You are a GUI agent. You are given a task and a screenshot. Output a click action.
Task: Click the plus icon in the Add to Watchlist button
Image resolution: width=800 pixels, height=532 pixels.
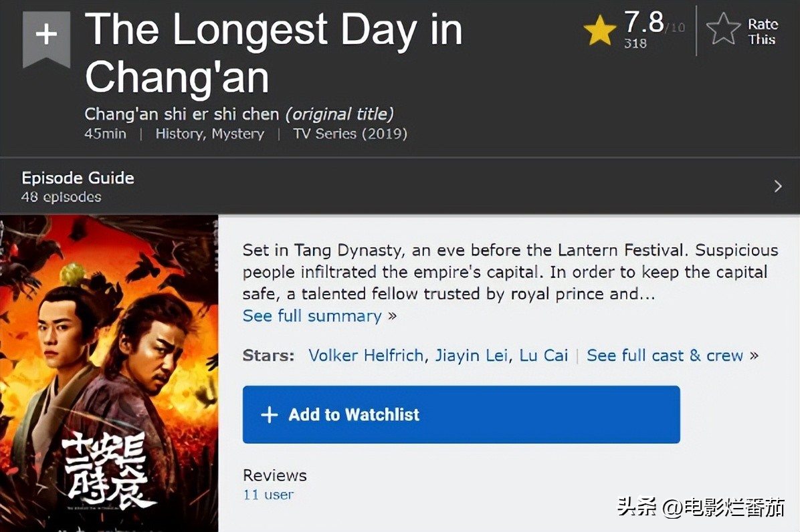pos(269,415)
